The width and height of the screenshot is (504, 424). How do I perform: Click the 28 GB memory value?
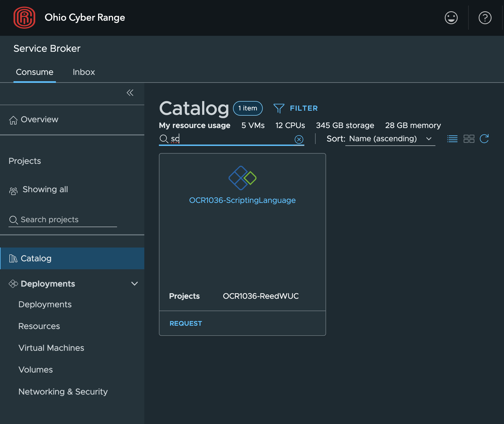413,126
